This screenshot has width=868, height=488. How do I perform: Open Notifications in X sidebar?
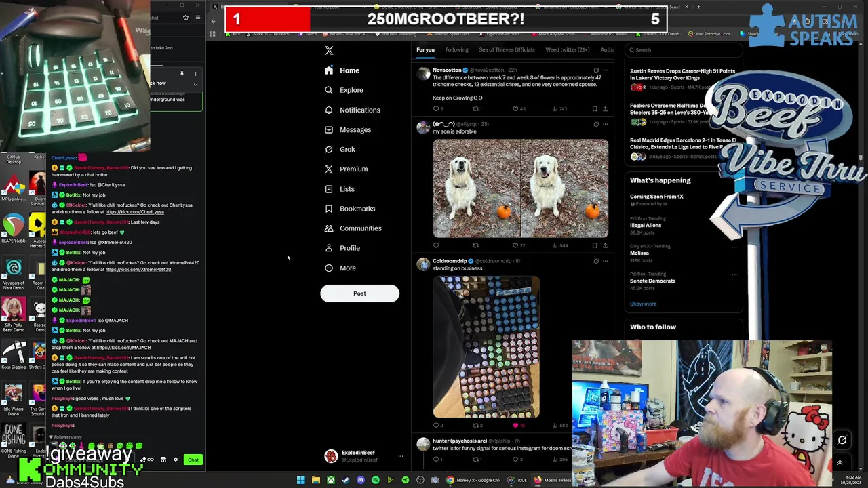tap(352, 110)
